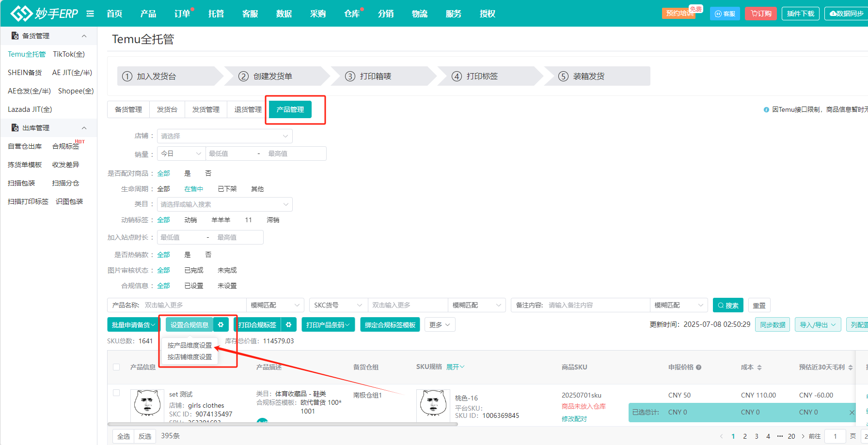Select 动销 in 动销标签 filter

[190, 220]
